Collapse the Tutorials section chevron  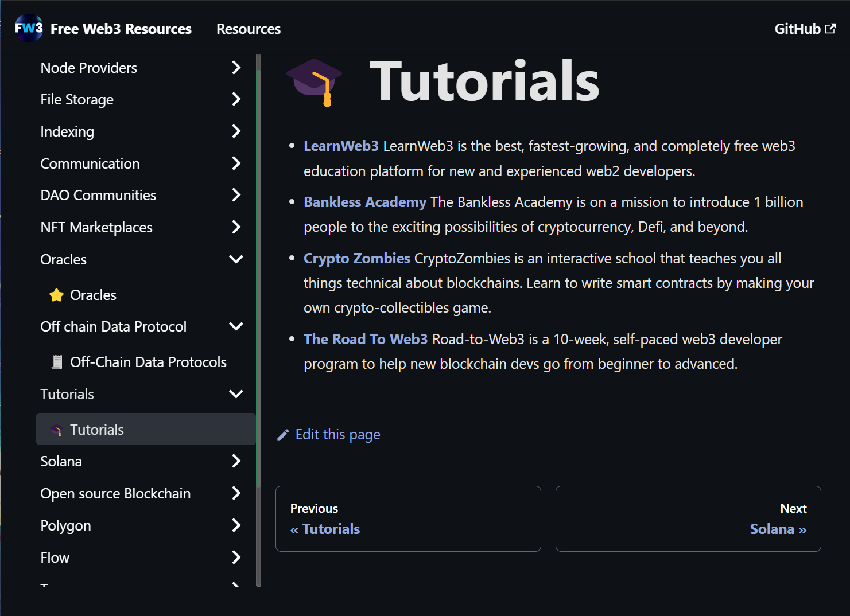236,394
